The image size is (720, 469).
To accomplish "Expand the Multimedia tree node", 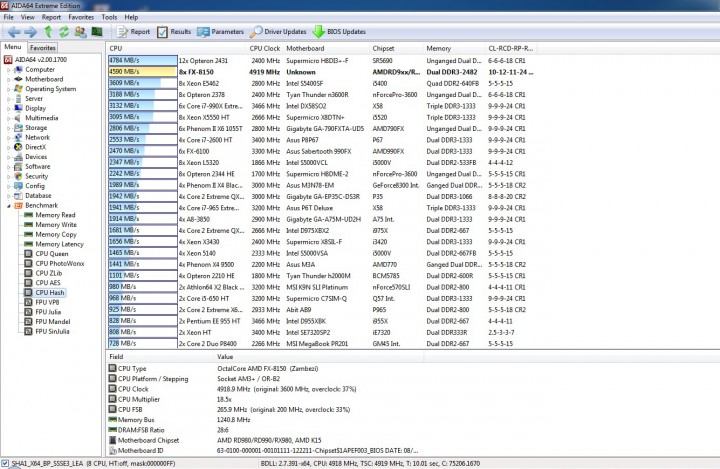I will 8,118.
